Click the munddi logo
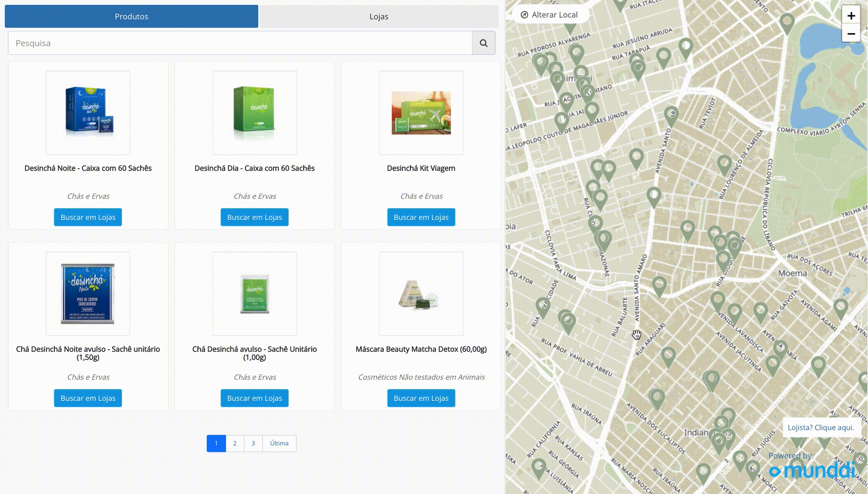 812,470
